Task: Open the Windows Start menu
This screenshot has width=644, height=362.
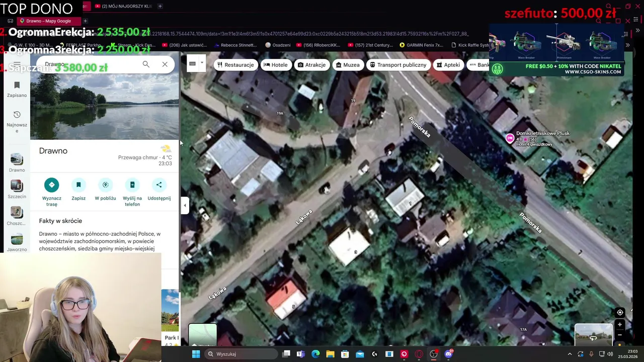Action: (196, 354)
